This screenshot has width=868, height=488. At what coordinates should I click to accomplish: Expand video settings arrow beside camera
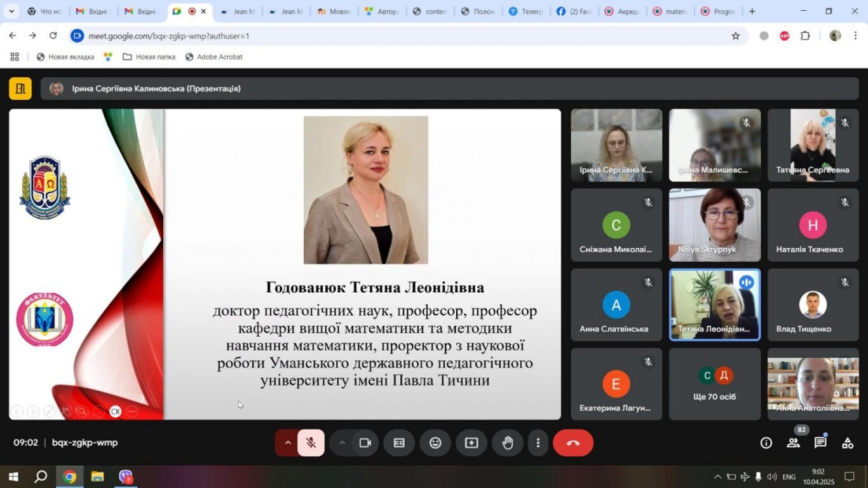pos(342,443)
